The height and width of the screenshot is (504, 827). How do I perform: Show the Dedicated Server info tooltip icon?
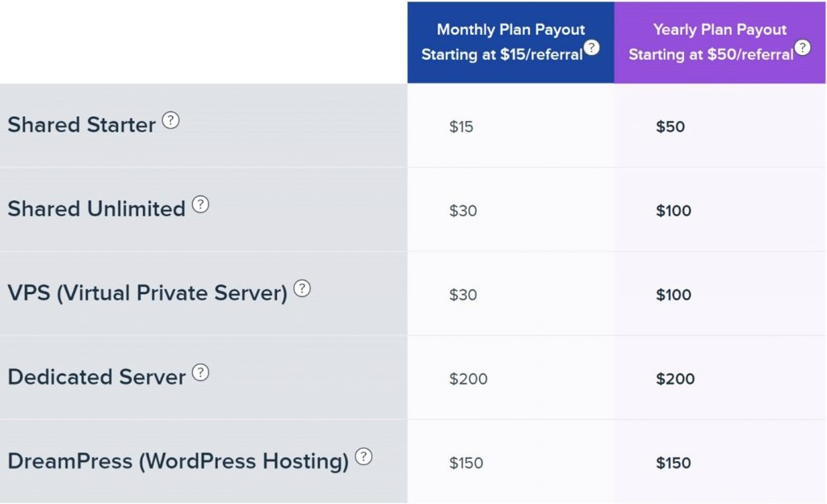pos(200,372)
